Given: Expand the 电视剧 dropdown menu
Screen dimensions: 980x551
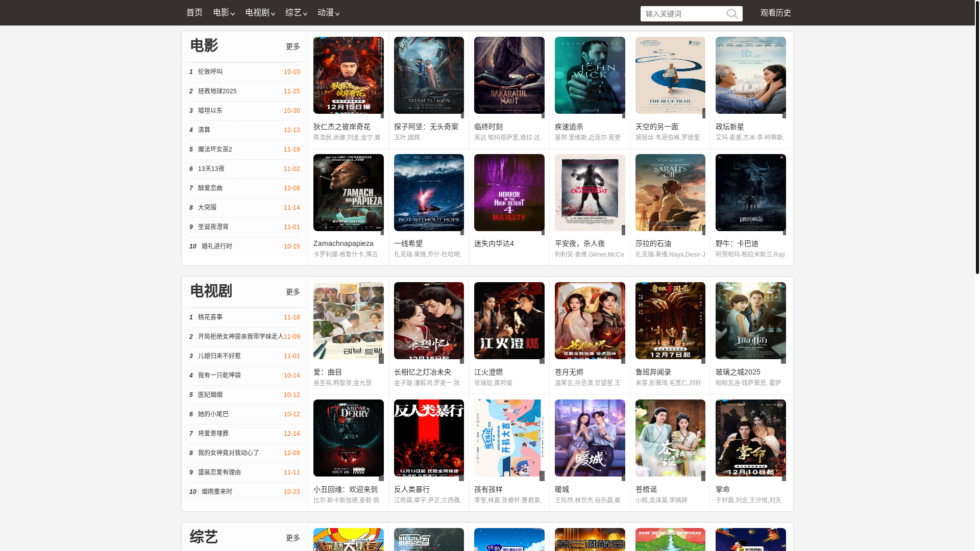Looking at the screenshot, I should (260, 13).
